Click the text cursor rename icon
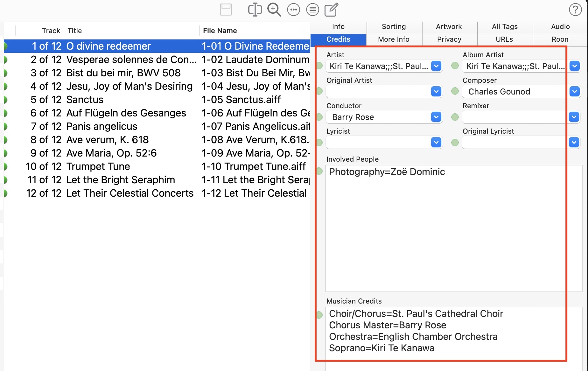Image resolution: width=588 pixels, height=371 pixels. coord(255,10)
